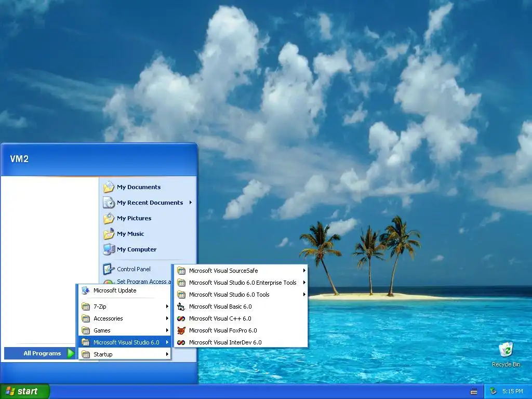Viewport: 532px width, 399px height.
Task: Click the keyboard icon in the taskbar
Action: click(474, 392)
